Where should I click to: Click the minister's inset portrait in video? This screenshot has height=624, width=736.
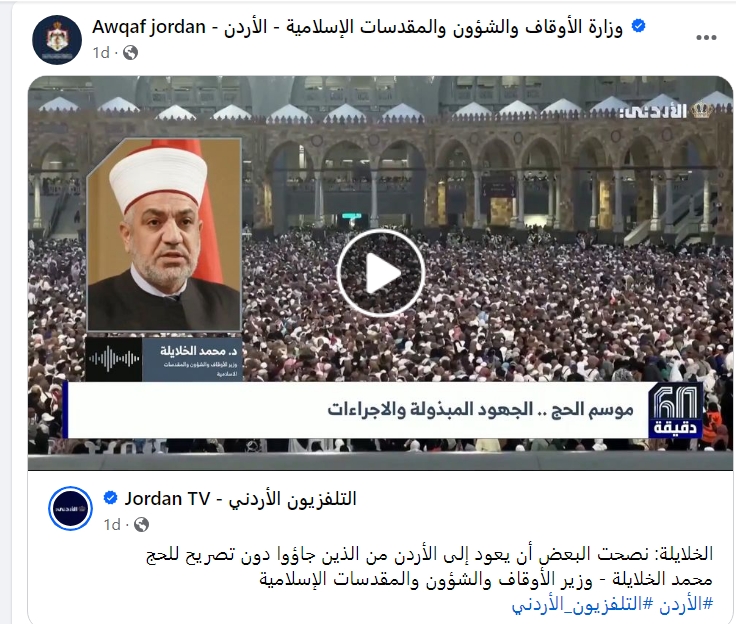pos(164,234)
